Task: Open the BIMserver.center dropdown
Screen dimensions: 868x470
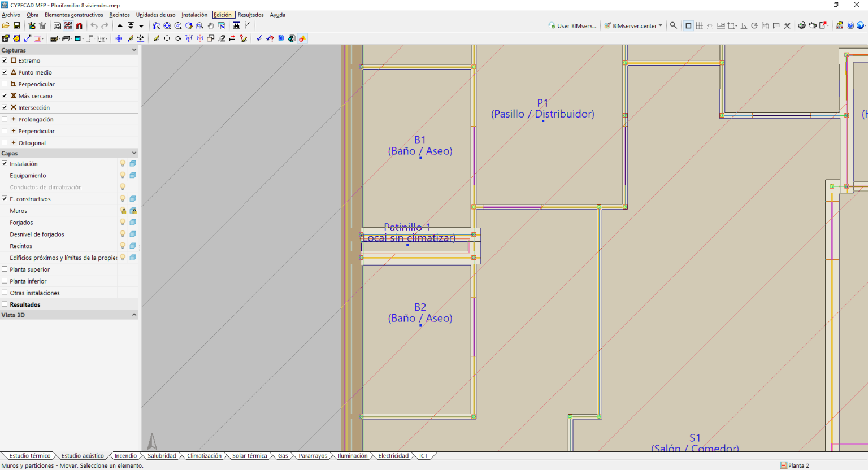Action: 632,25
